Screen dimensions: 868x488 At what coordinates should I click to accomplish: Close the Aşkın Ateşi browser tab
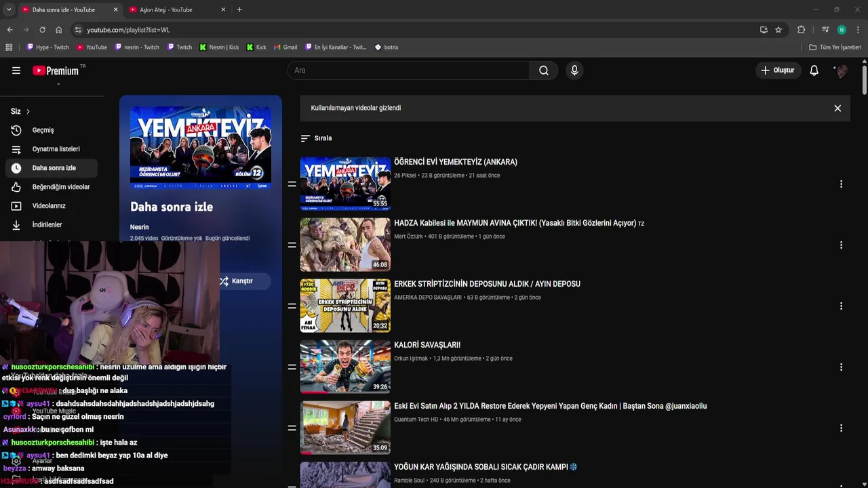pyautogui.click(x=223, y=9)
